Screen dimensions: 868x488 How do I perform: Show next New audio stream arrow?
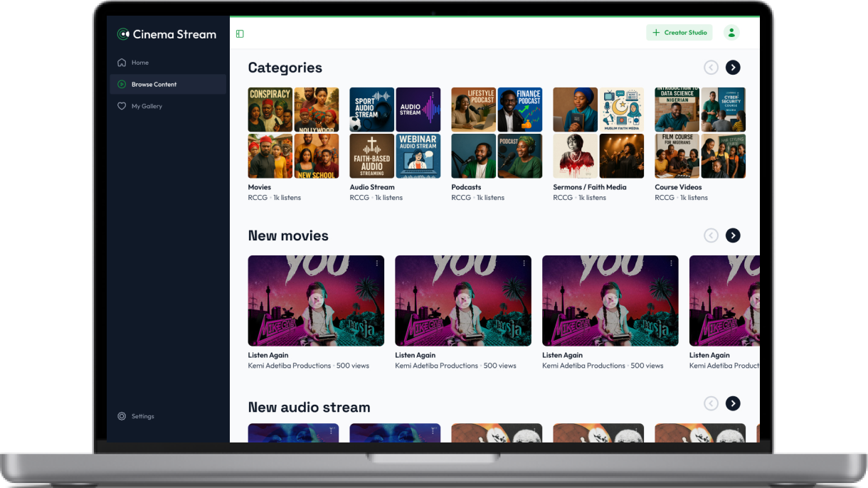pyautogui.click(x=732, y=403)
